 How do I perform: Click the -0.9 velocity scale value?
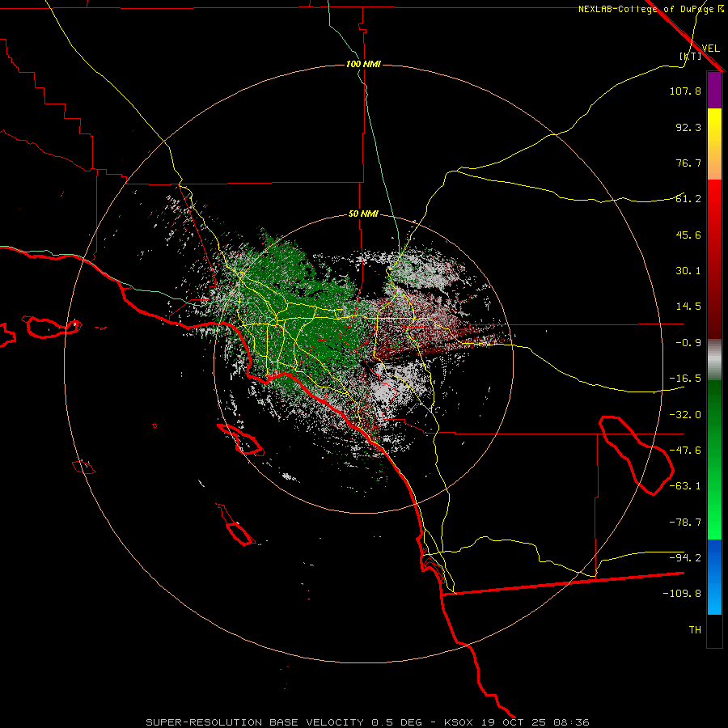tap(688, 343)
